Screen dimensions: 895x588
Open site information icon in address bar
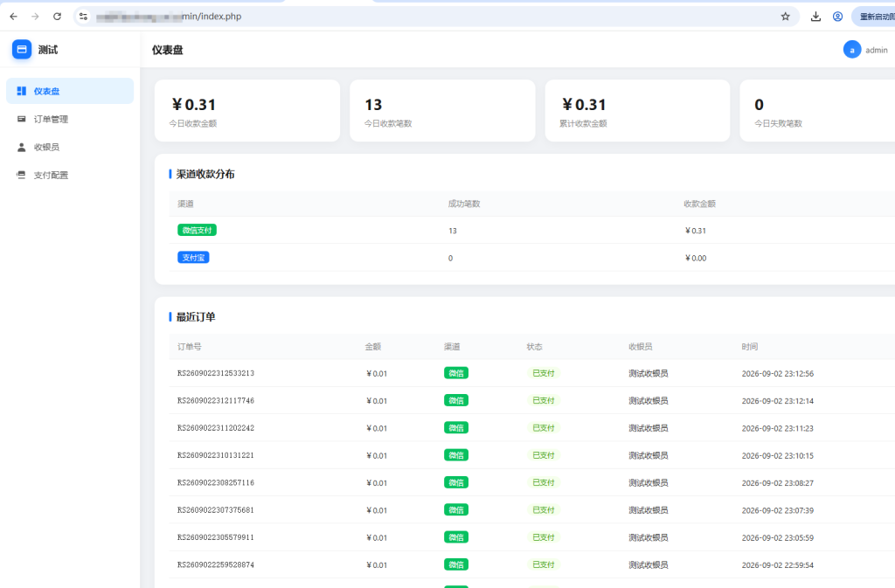pyautogui.click(x=83, y=17)
